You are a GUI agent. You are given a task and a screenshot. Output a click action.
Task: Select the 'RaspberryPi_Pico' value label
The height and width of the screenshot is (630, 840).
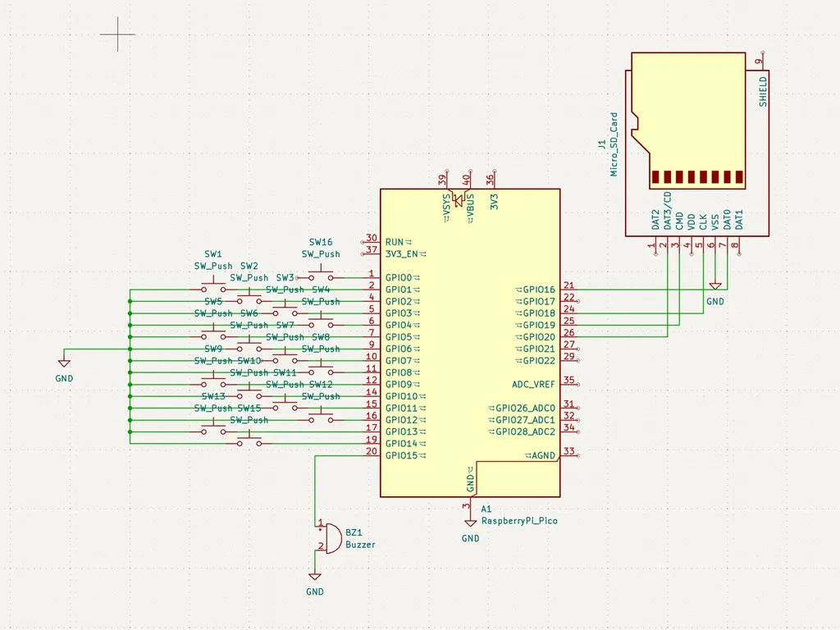pyautogui.click(x=519, y=521)
